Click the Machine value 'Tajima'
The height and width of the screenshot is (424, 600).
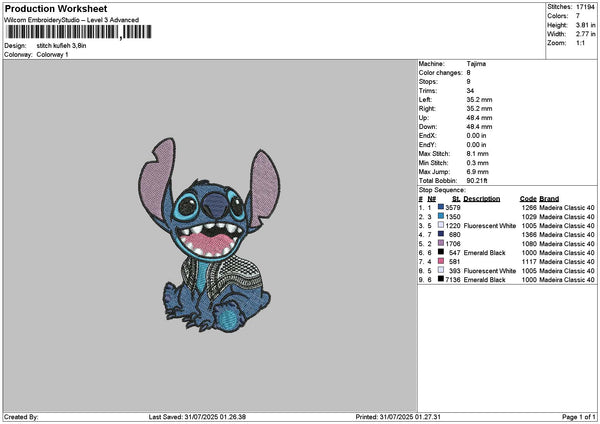click(x=476, y=64)
